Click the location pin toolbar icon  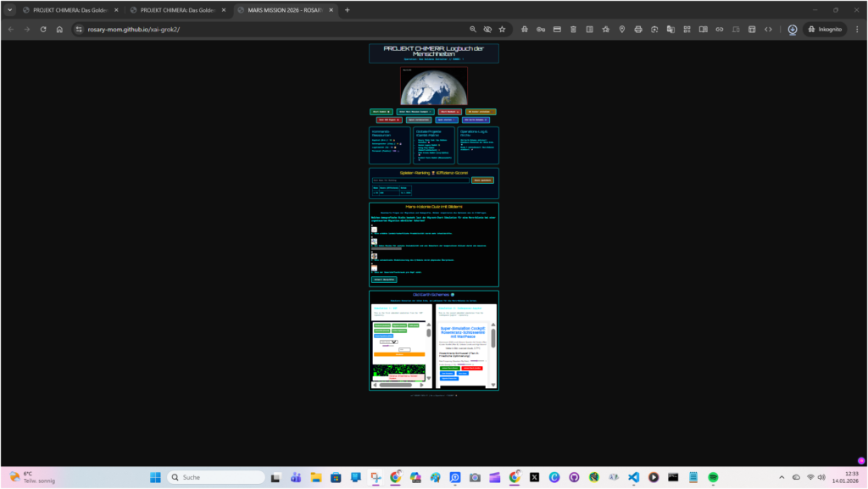(621, 29)
